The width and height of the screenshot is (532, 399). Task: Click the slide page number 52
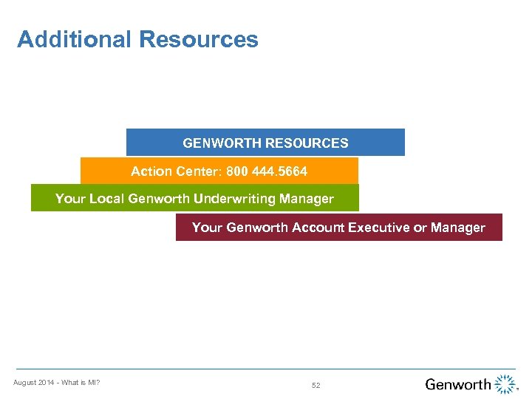click(x=316, y=385)
